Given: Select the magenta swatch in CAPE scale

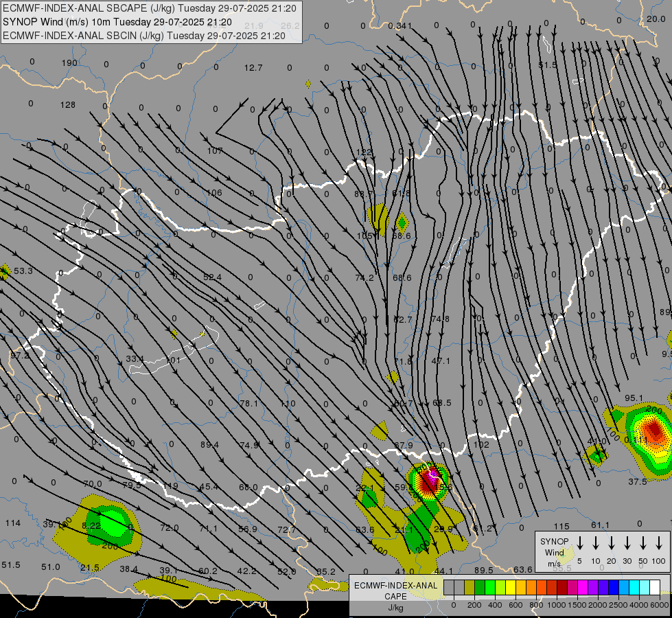Looking at the screenshot, I should tap(583, 588).
